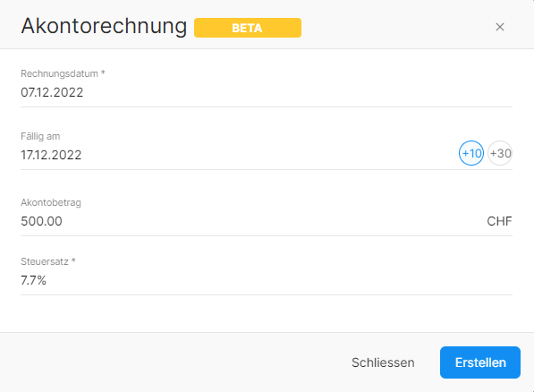
Task: Close the Akontorechnung dialog with X icon
Action: click(500, 27)
